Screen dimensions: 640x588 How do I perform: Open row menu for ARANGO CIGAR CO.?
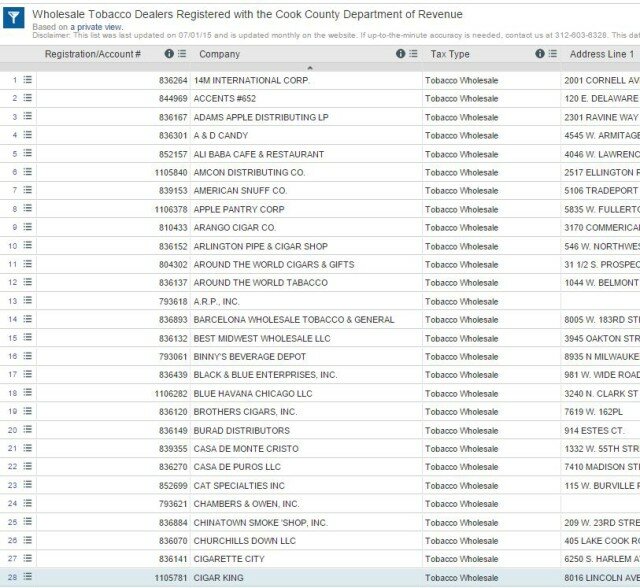coord(27,227)
